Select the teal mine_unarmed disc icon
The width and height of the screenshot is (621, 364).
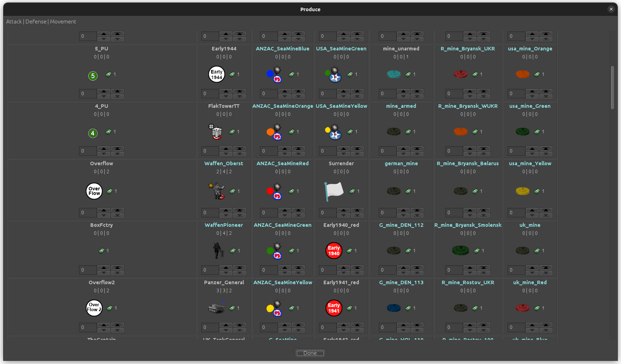pyautogui.click(x=394, y=74)
